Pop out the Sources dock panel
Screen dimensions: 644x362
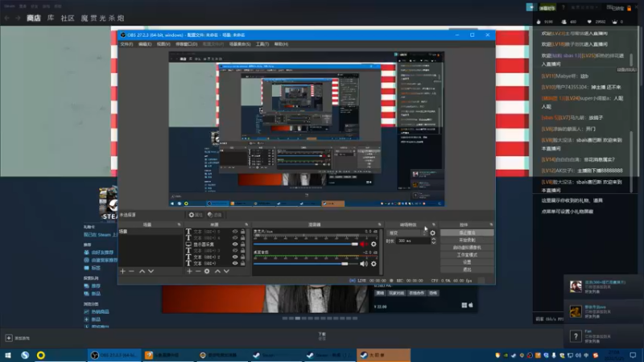click(x=246, y=224)
